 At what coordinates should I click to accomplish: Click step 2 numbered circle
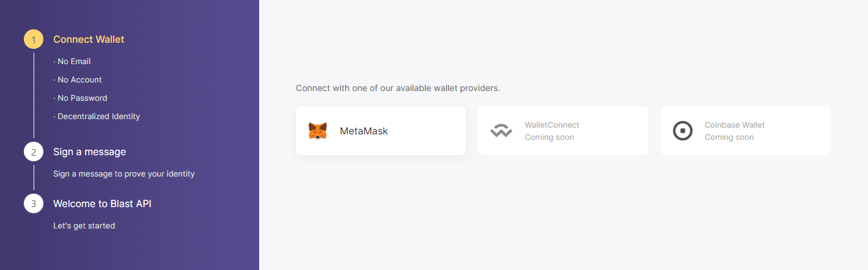click(34, 152)
